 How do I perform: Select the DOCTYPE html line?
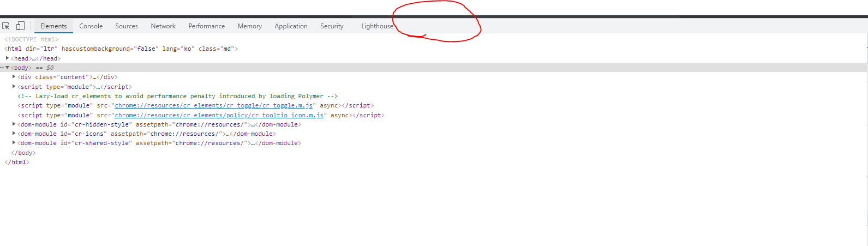coord(31,39)
